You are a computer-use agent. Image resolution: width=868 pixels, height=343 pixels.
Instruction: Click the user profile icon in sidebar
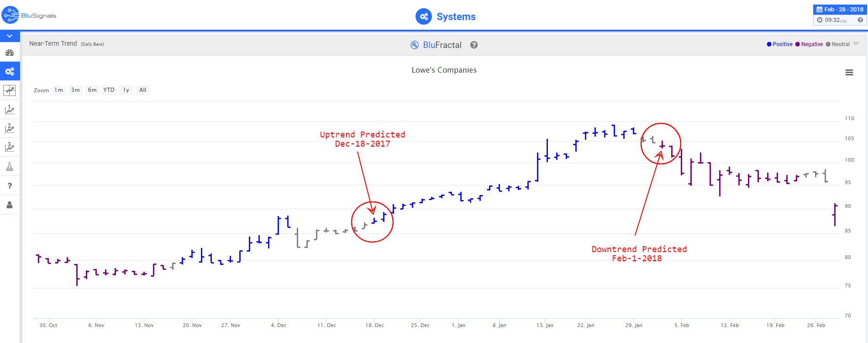10,205
